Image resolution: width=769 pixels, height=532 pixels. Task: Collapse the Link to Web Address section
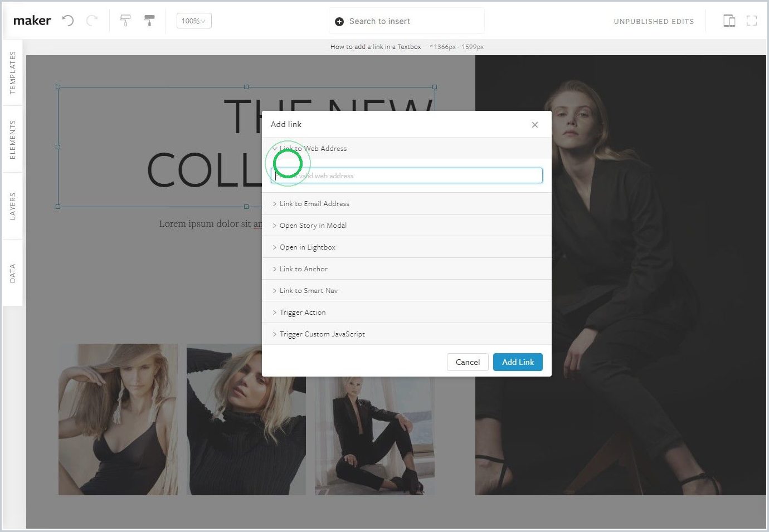tap(407, 149)
